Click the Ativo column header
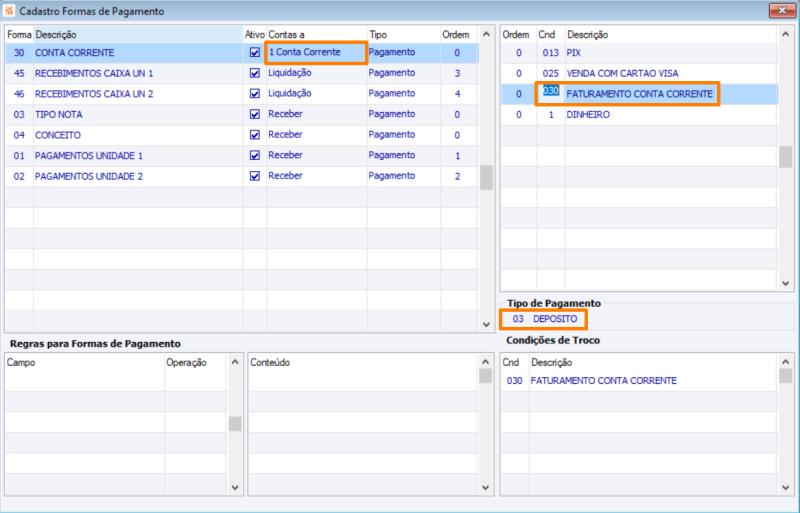This screenshot has height=513, width=800. pyautogui.click(x=255, y=35)
